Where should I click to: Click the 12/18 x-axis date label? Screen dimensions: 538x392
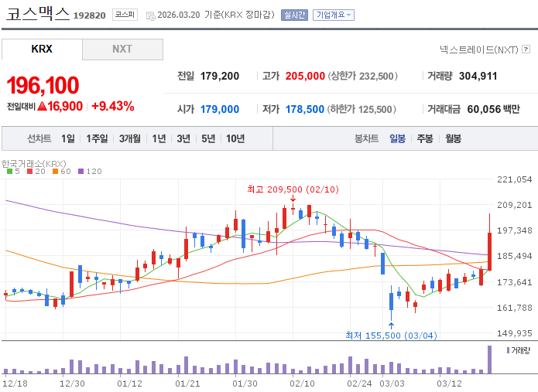15,383
